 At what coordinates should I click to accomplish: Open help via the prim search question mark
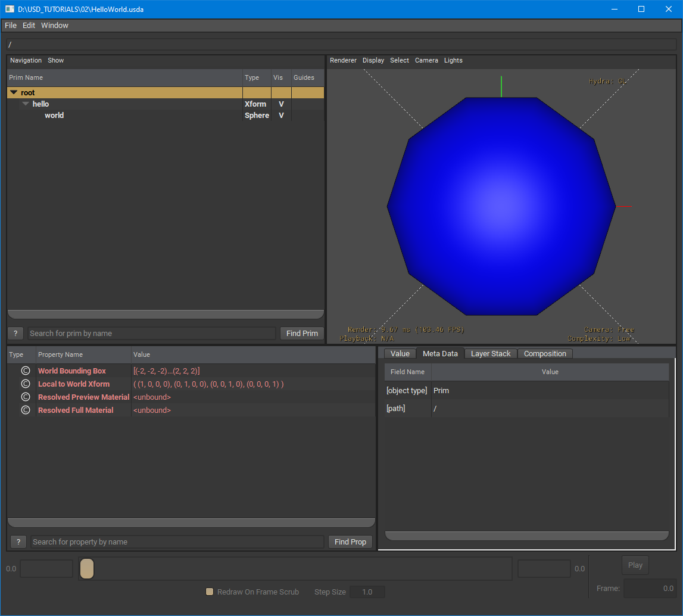15,333
